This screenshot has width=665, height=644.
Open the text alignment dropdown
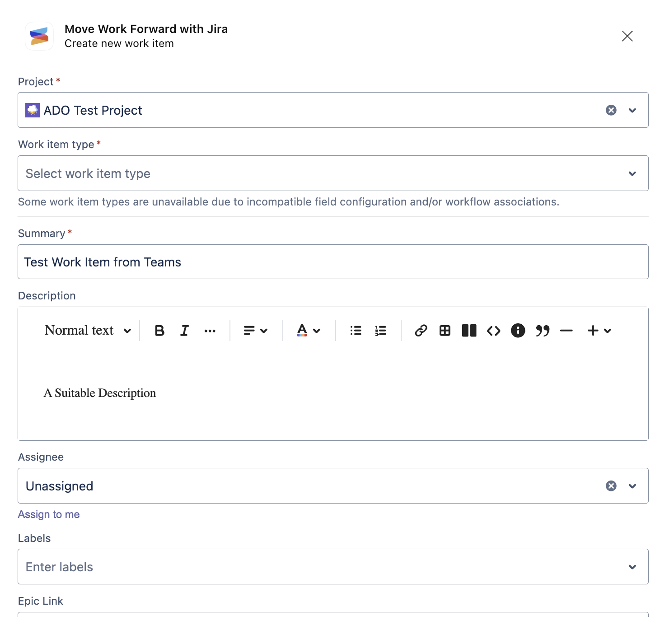256,331
